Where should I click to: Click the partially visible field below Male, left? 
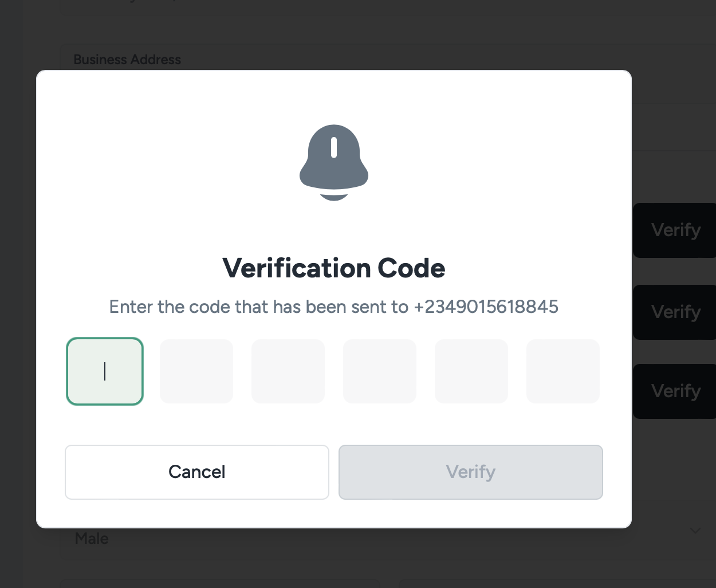click(221, 583)
